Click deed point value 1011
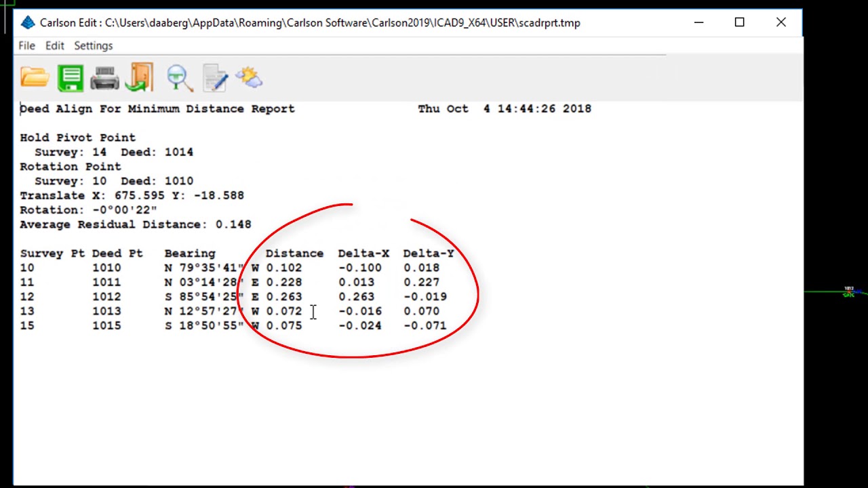This screenshot has width=868, height=488. 106,283
